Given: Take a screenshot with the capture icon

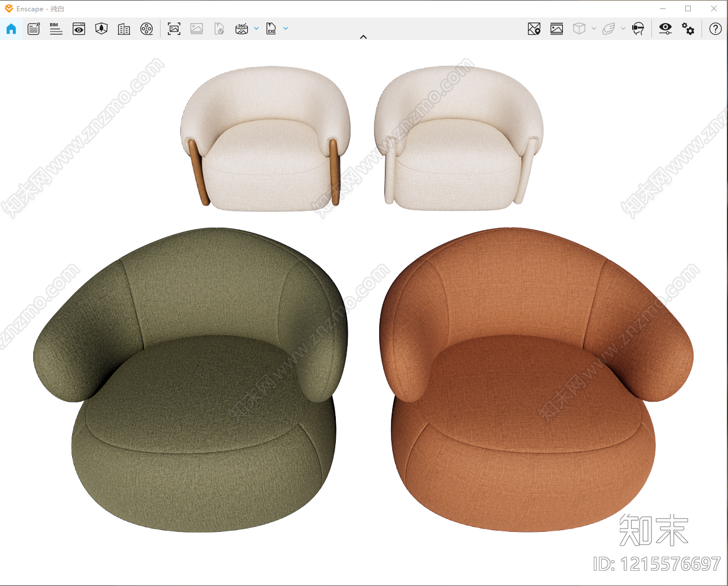Looking at the screenshot, I should point(174,29).
